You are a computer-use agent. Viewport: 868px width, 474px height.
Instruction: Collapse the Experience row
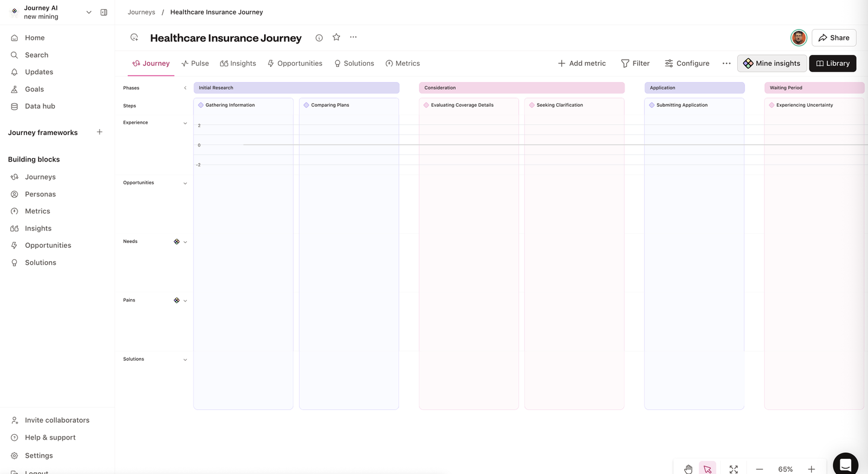185,123
